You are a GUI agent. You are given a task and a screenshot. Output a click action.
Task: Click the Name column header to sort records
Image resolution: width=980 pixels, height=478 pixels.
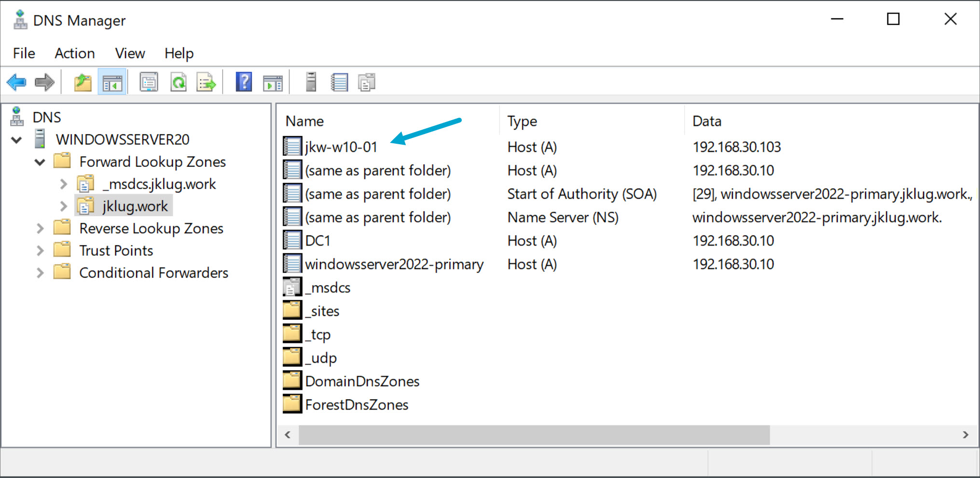[304, 121]
